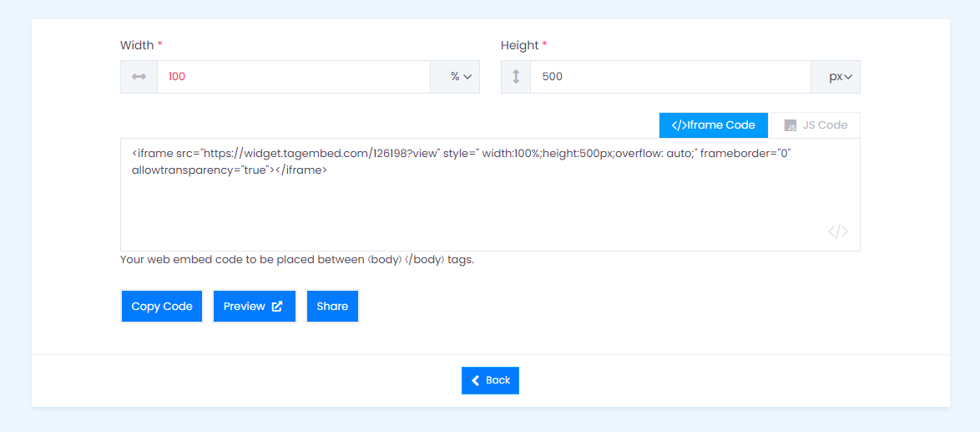Viewport: 980px width, 432px height.
Task: Click the vertical height arrow icon
Action: pyautogui.click(x=516, y=77)
